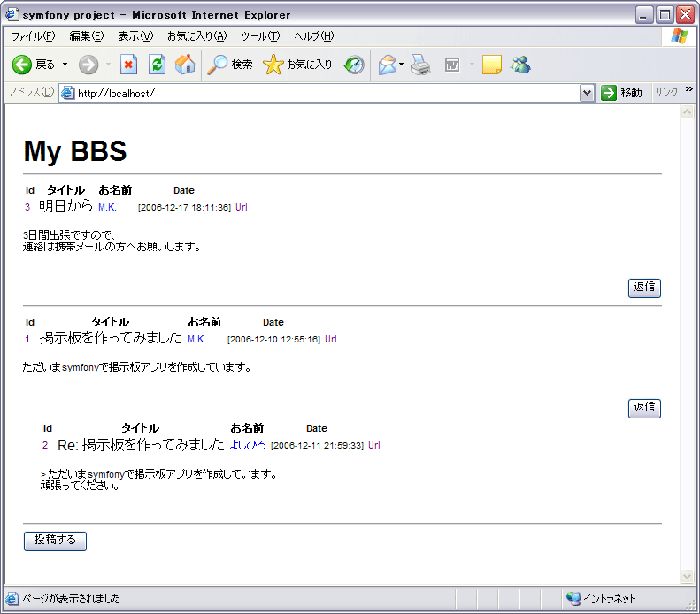700x614 pixels.
Task: Click the 頑張ってください reply text
Action: click(80, 485)
